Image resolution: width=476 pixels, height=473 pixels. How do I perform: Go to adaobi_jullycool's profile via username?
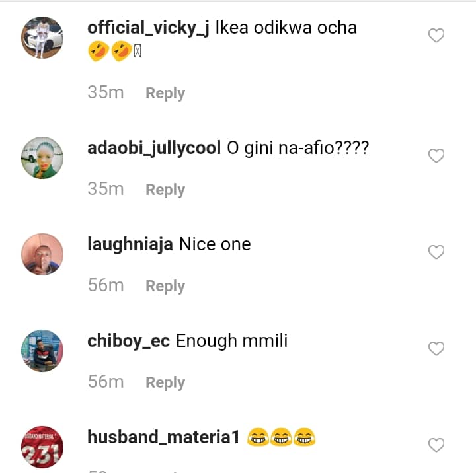point(154,148)
